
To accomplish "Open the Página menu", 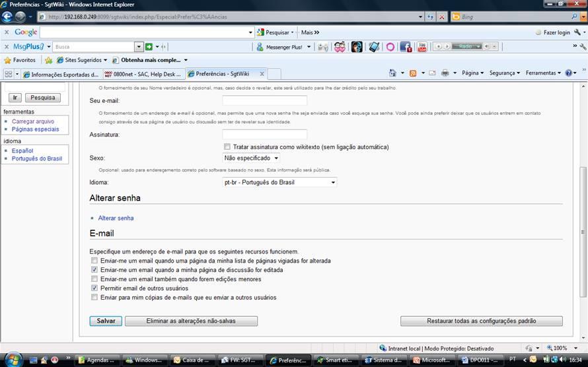I will [472, 73].
